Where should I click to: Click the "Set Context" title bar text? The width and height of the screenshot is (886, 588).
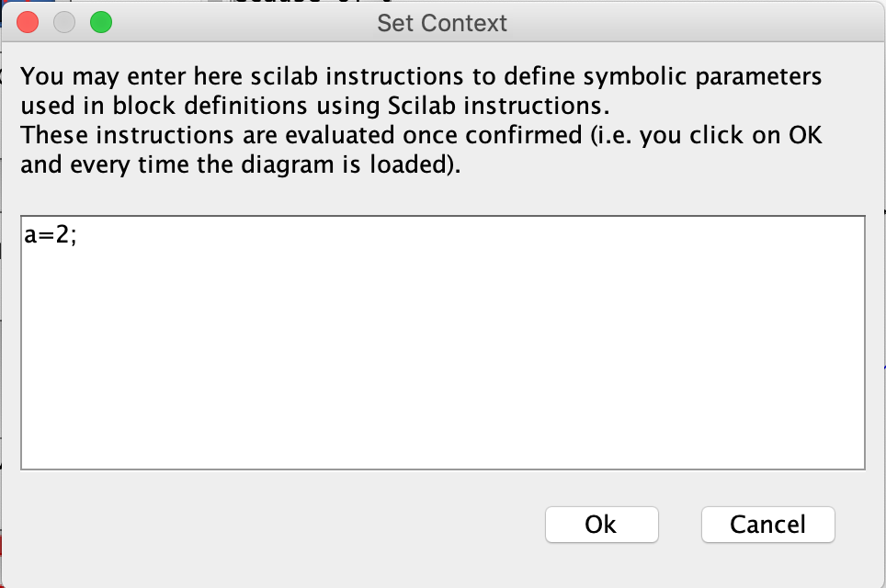pos(442,23)
